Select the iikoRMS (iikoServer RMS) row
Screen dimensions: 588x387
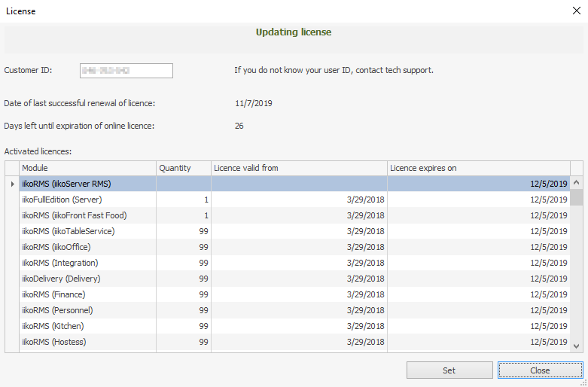[x=87, y=184]
